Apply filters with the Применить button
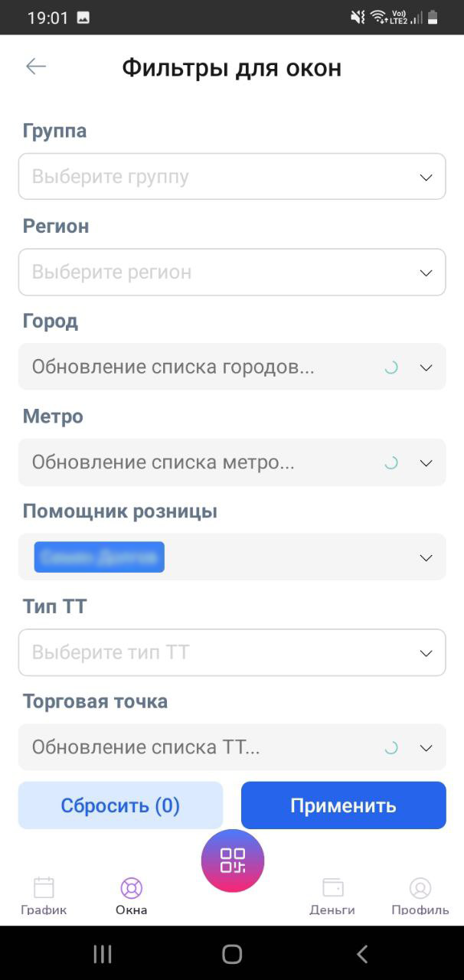This screenshot has width=464, height=980. (343, 805)
